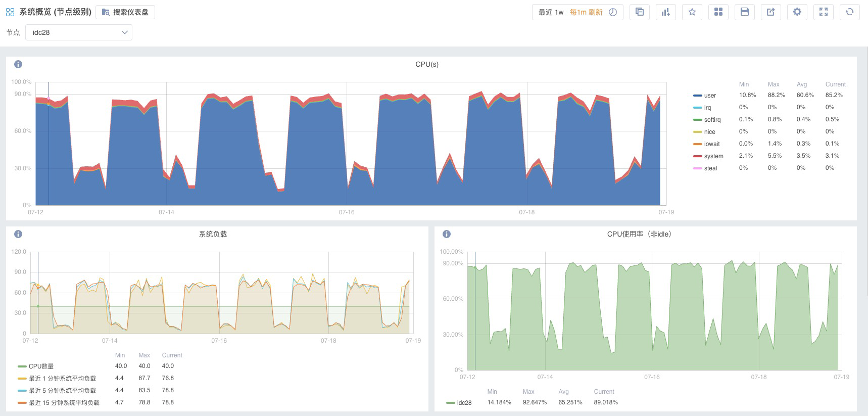Click 1-minute load Current value 76.8
The width and height of the screenshot is (868, 416).
pyautogui.click(x=168, y=378)
